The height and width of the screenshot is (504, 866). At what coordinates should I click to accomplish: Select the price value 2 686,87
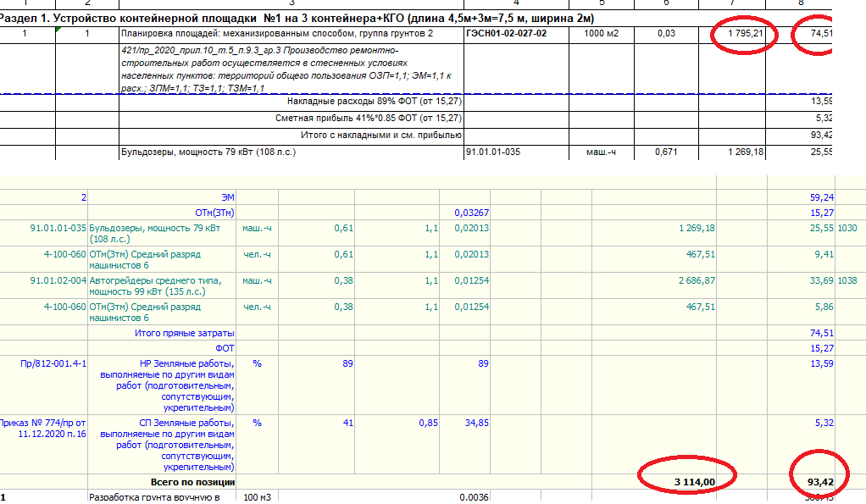click(x=696, y=281)
